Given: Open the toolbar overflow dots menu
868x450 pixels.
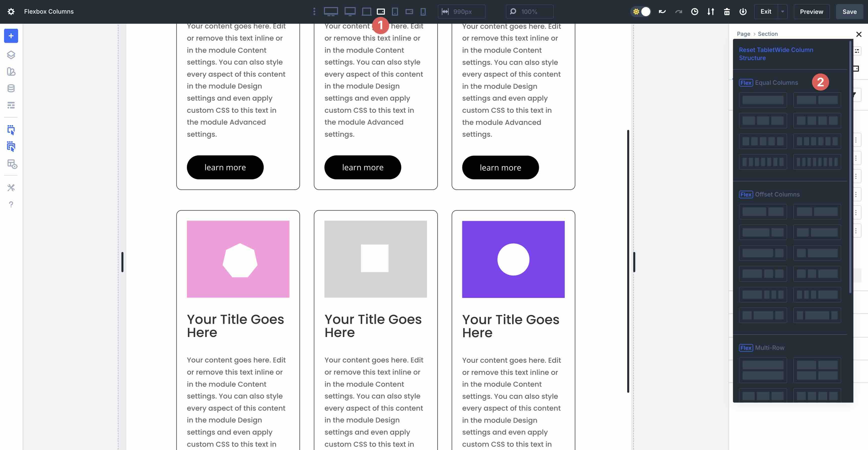Looking at the screenshot, I should 314,11.
